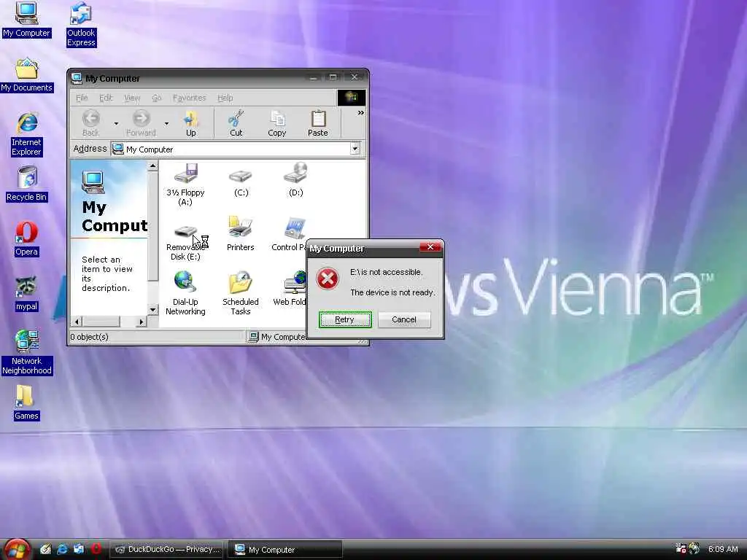Show more toolbar buttons chevron
The width and height of the screenshot is (747, 560).
pos(360,113)
